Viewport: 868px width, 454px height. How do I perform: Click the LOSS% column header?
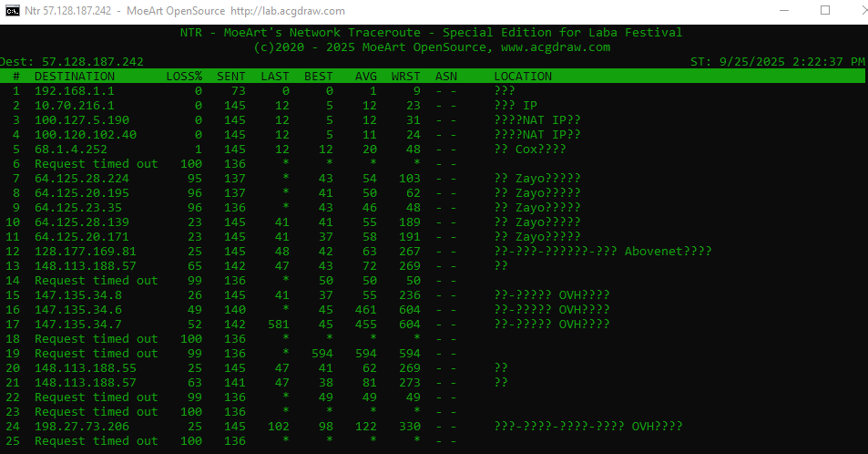[184, 76]
